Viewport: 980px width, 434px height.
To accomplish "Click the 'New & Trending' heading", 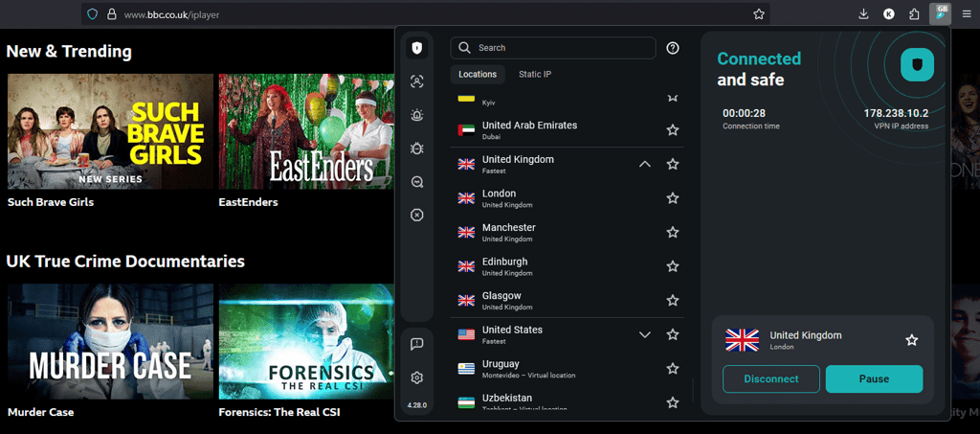I will point(69,52).
